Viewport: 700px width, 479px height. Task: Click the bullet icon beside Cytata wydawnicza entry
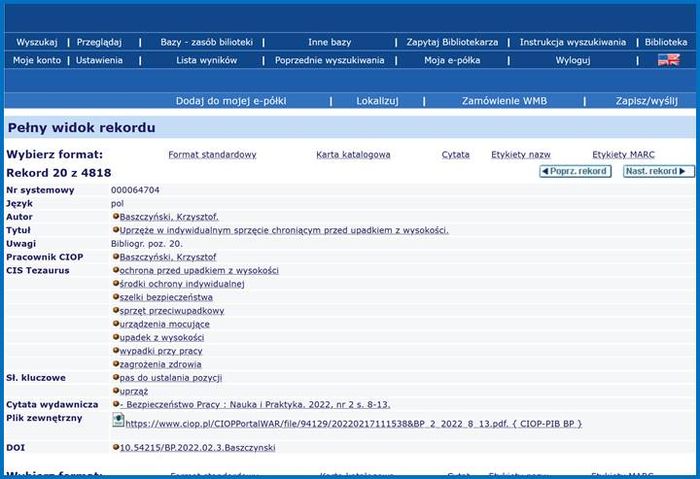(115, 405)
